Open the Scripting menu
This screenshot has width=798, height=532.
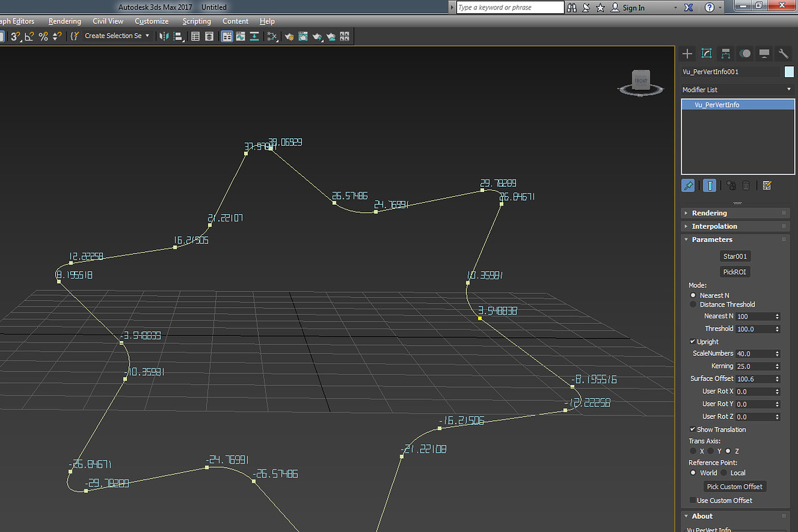(197, 21)
